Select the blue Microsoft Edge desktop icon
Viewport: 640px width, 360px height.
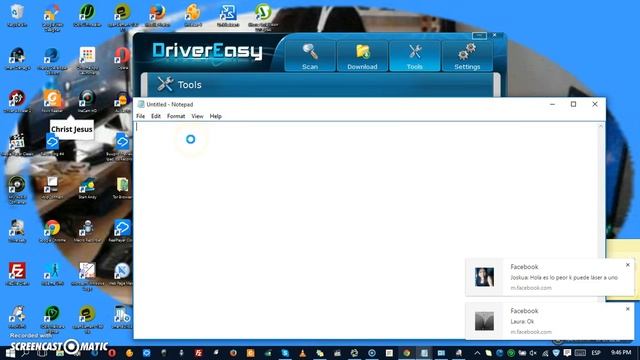[x=52, y=60]
